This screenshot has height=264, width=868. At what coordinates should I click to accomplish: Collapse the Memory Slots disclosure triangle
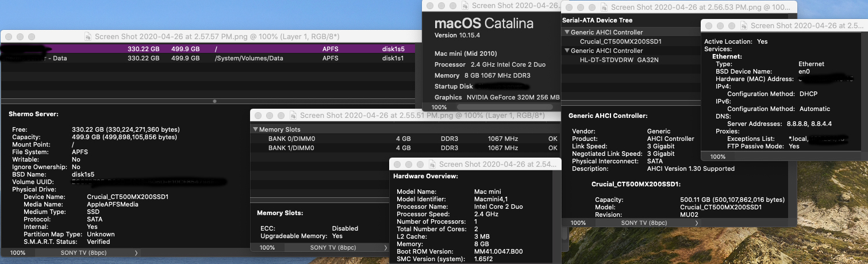coord(255,129)
